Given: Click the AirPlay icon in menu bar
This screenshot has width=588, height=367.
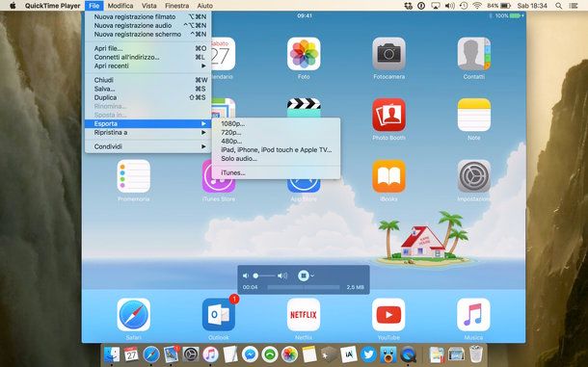Looking at the screenshot, I should [x=436, y=6].
